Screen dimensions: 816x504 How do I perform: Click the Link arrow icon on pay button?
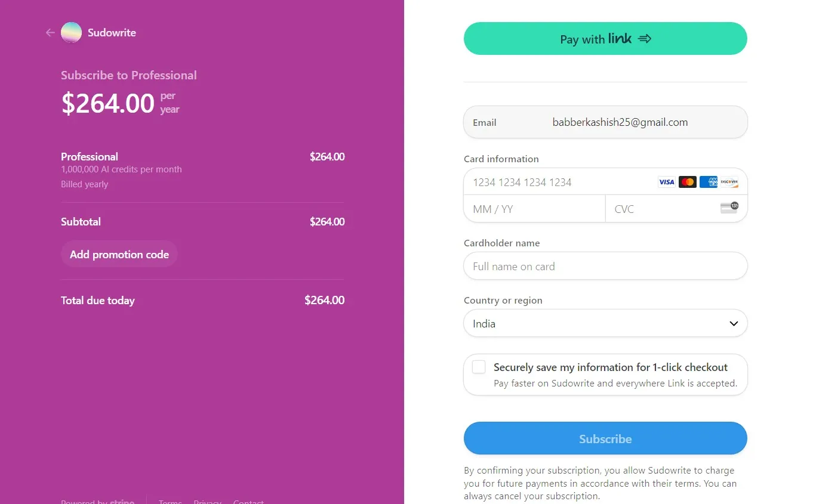[x=645, y=39]
